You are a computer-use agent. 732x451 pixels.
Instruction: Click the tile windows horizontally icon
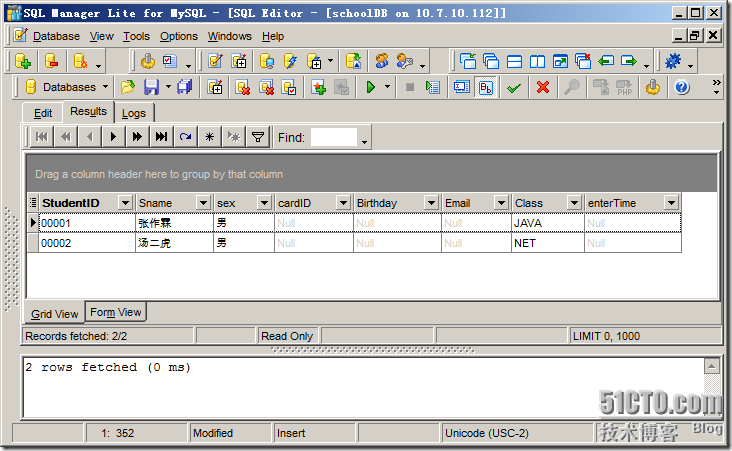pos(514,61)
